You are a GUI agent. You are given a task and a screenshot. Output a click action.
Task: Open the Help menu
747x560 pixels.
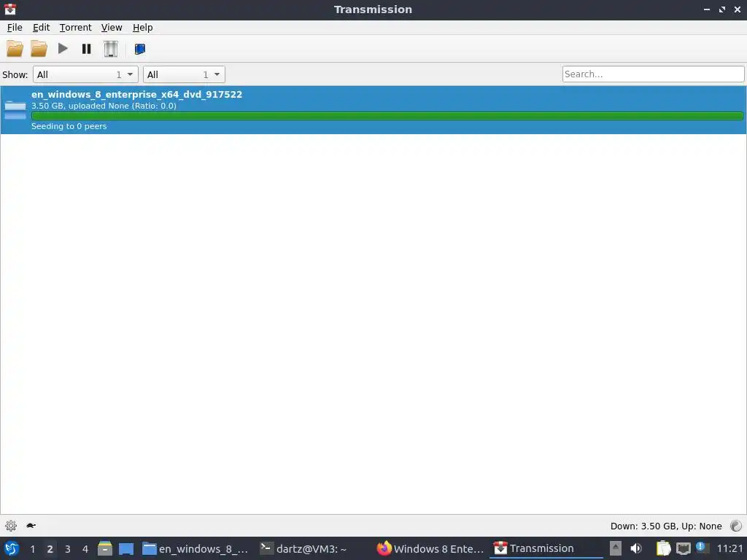[x=142, y=28]
